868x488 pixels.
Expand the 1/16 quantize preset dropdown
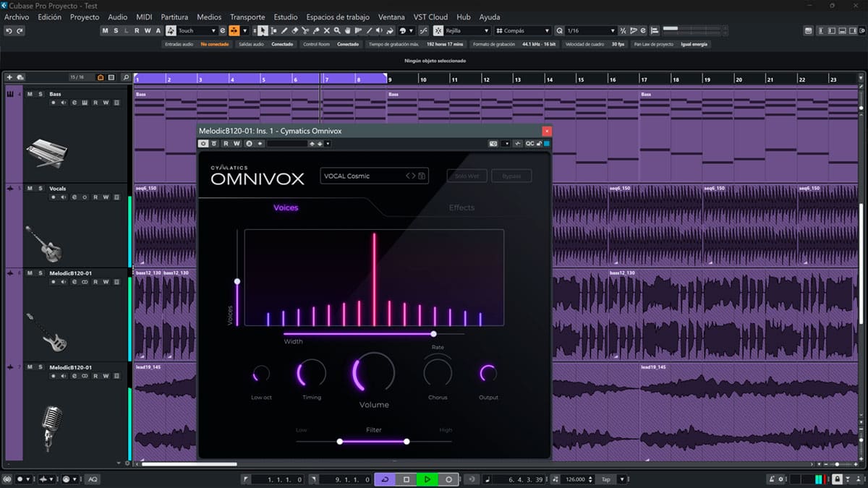(590, 30)
